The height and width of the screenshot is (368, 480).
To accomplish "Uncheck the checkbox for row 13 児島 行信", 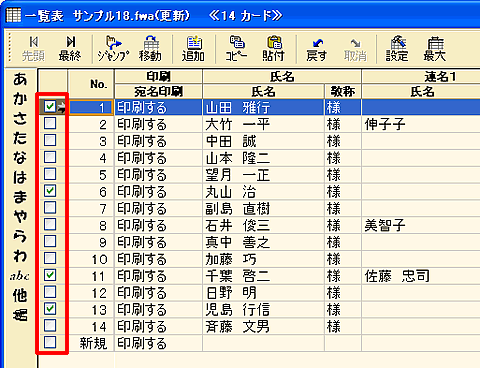I will point(50,309).
